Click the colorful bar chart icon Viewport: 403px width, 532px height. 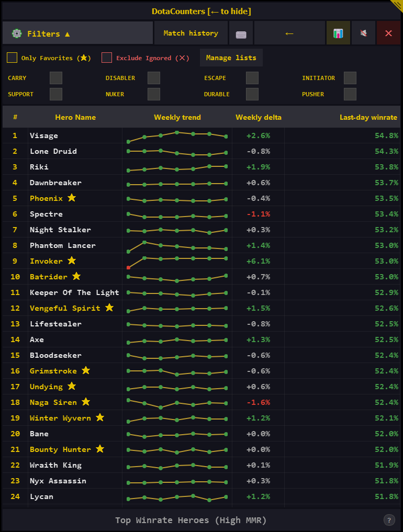(x=338, y=33)
